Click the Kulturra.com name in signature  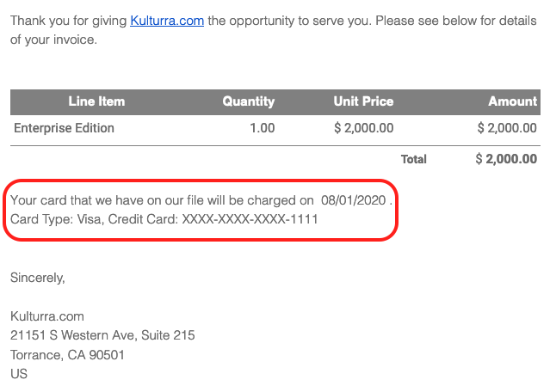[x=47, y=316]
